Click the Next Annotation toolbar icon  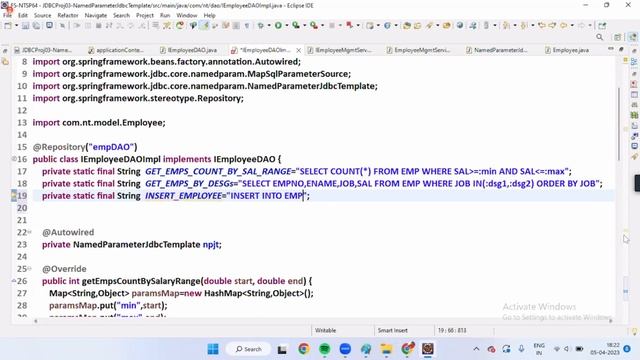[506, 25]
